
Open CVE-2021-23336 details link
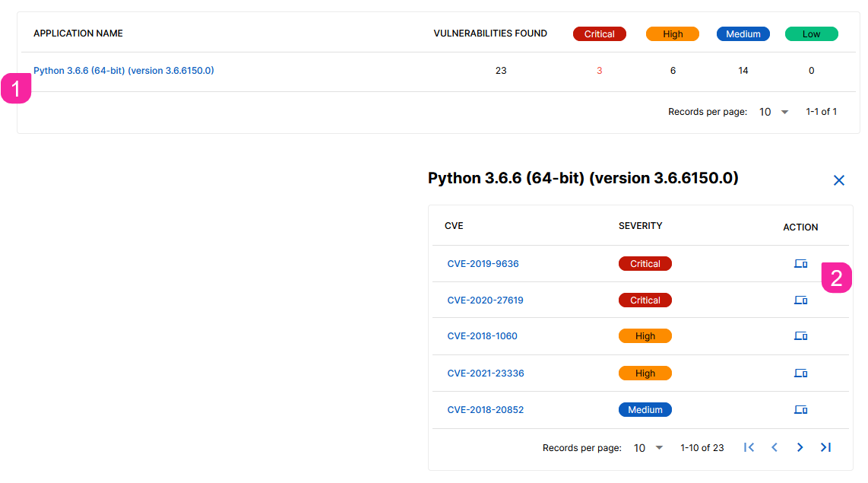coord(486,373)
